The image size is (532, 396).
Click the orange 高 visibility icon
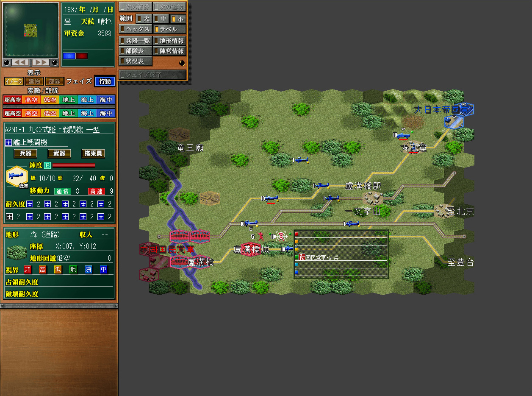click(42, 269)
